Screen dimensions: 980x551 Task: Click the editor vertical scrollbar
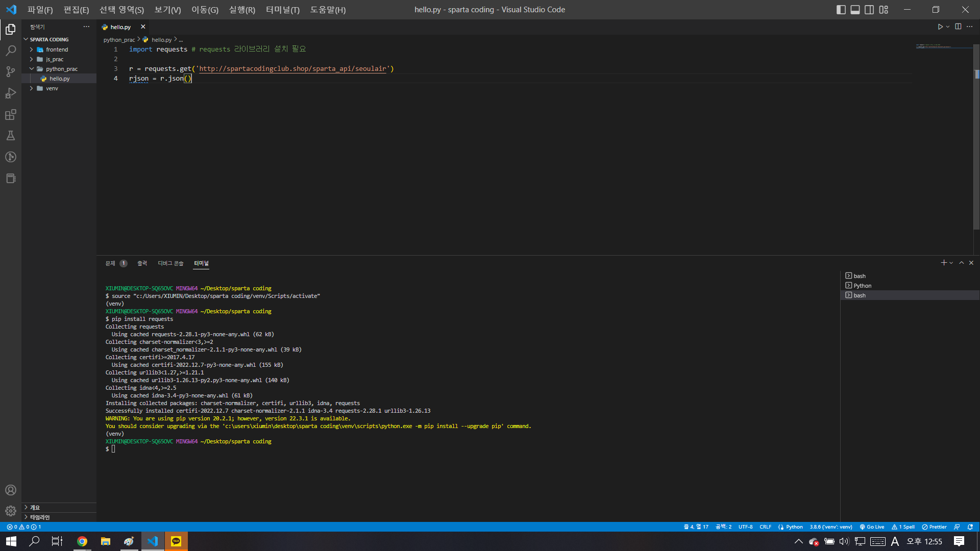[x=977, y=138]
